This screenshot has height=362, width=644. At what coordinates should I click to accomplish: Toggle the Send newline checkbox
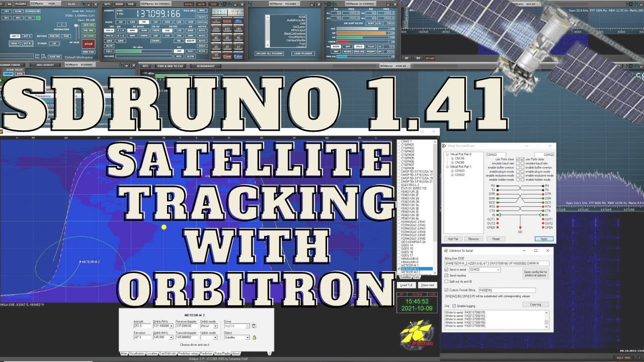point(446,276)
